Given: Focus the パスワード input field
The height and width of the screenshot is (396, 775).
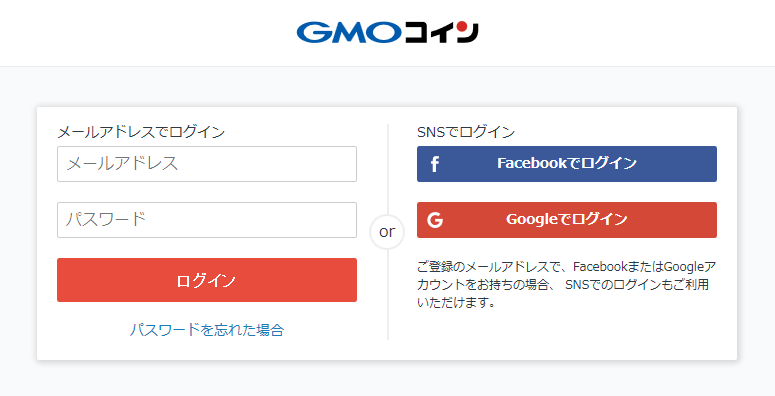Looking at the screenshot, I should coord(207,220).
